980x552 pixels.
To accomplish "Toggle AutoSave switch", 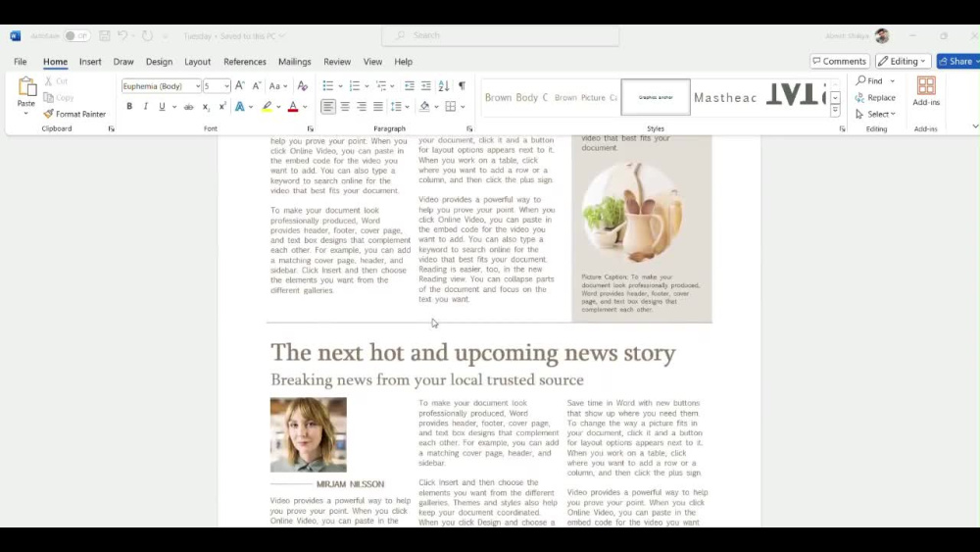I will point(76,35).
